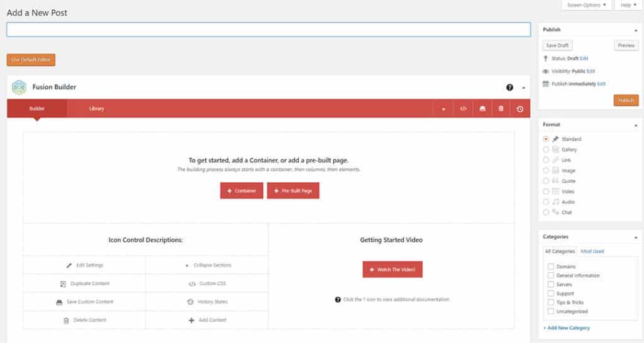The height and width of the screenshot is (343, 644).
Task: Add a Pre-Built Page
Action: pyautogui.click(x=293, y=191)
